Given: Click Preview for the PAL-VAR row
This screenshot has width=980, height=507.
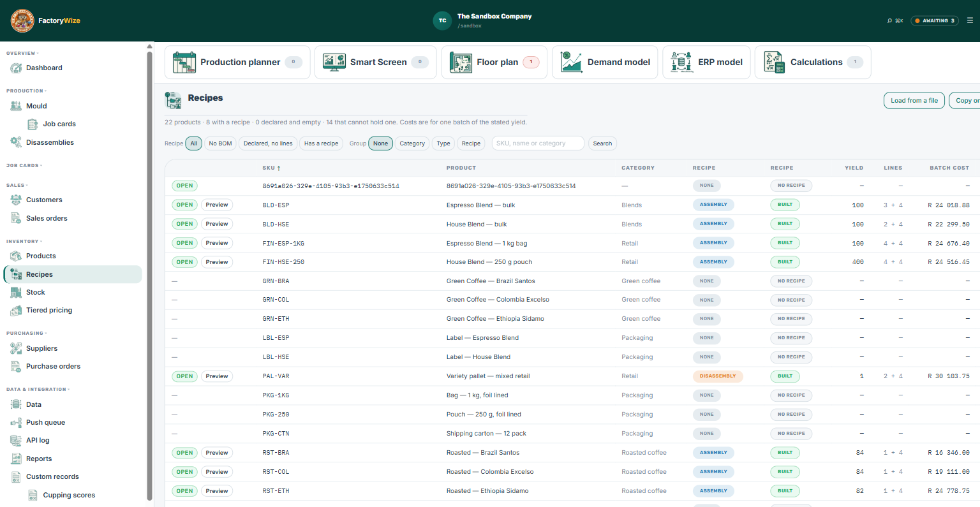Looking at the screenshot, I should pyautogui.click(x=217, y=376).
